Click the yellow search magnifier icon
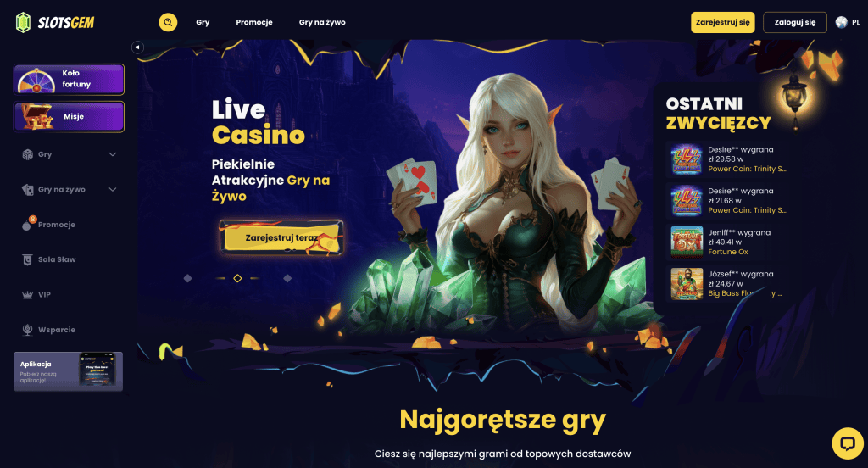Viewport: 868px width, 468px height. tap(168, 22)
